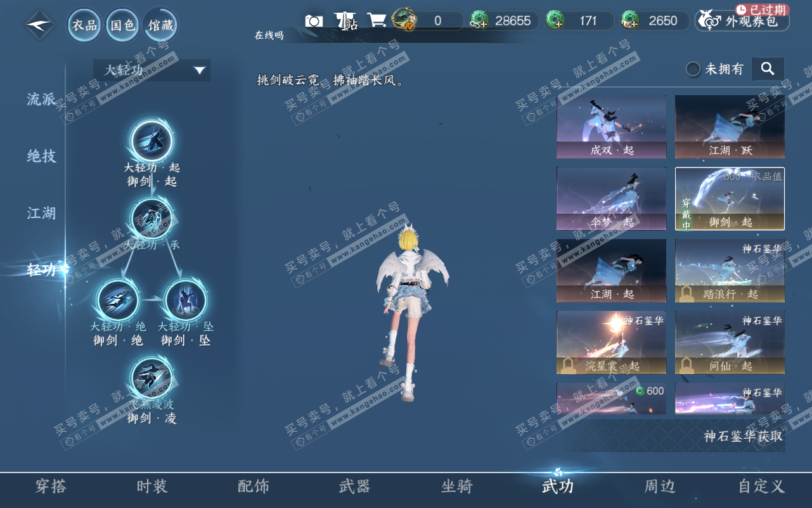Choose the 成双·起 thumbnail
Viewport: 812px width, 508px height.
coord(612,127)
